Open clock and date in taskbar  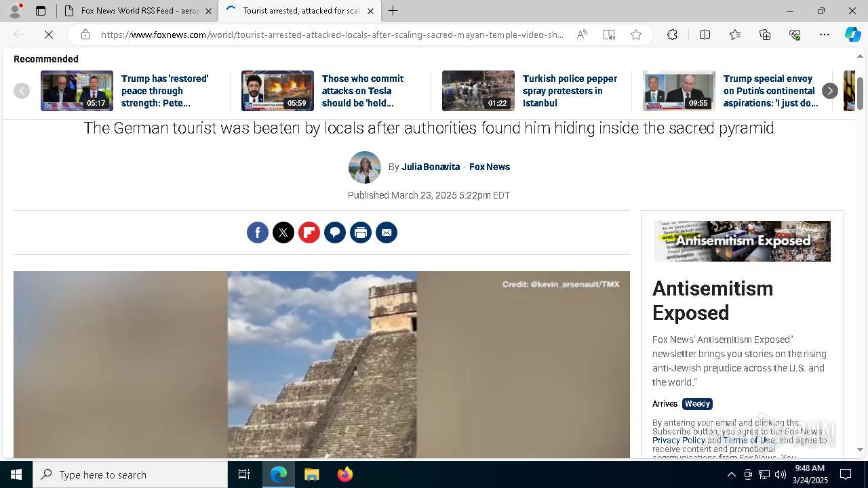[810, 474]
